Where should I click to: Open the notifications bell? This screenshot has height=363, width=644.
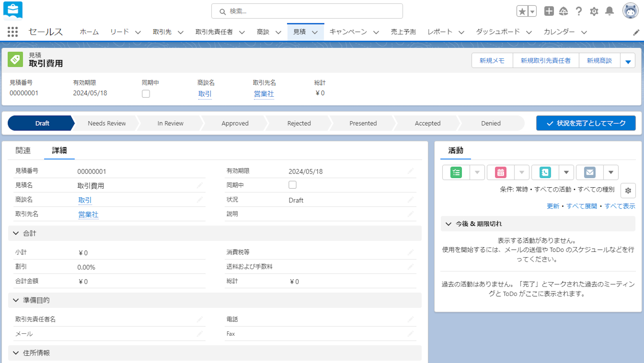pyautogui.click(x=609, y=11)
